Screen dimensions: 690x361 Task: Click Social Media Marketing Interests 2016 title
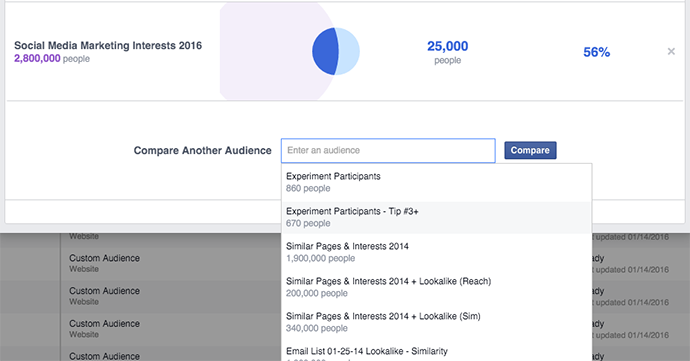(108, 45)
